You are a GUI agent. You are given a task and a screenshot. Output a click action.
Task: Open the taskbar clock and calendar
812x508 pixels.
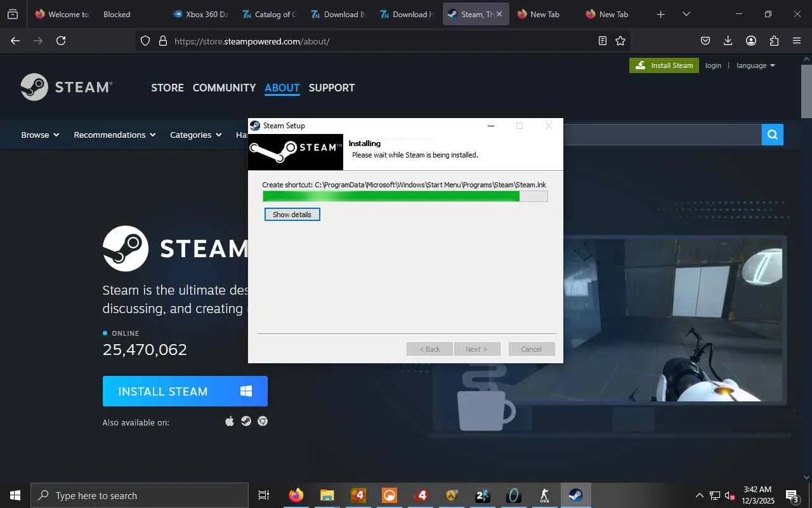coord(757,495)
